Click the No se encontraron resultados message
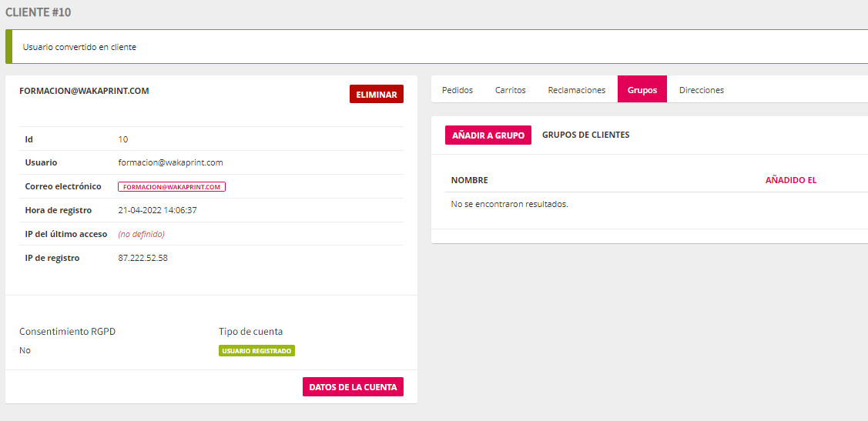The width and height of the screenshot is (868, 421). pos(509,204)
